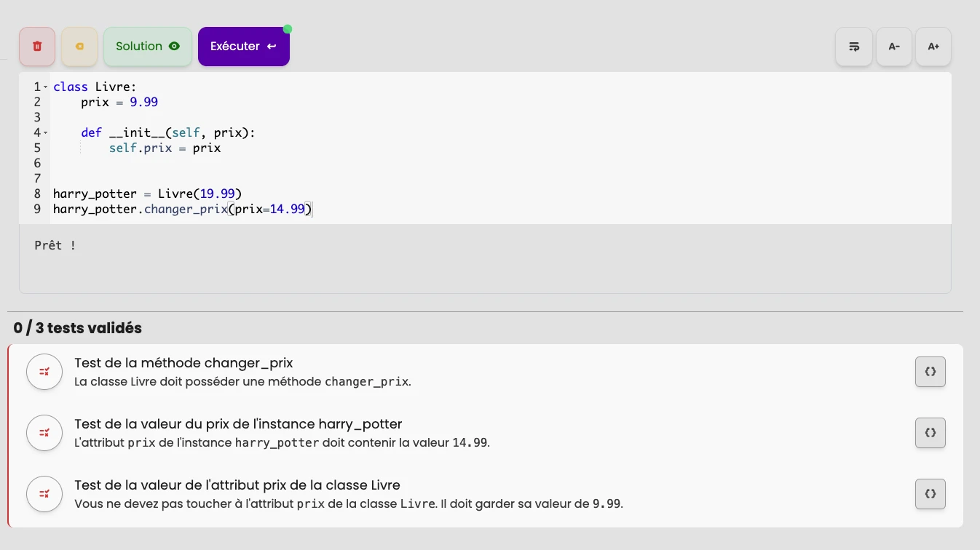Click the eye icon inside the Solution button

point(174,46)
